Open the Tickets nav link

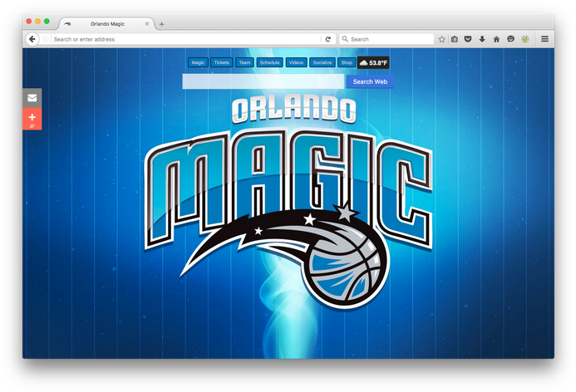tap(222, 62)
